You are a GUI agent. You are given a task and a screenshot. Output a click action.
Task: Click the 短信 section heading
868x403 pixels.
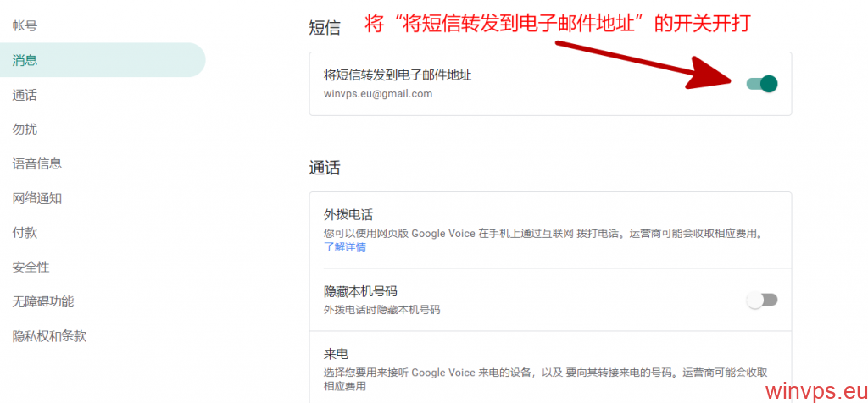click(325, 28)
